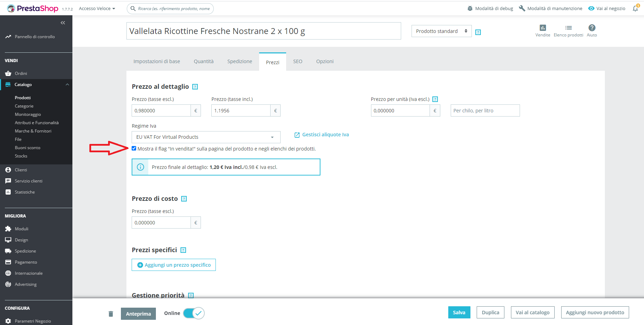The image size is (644, 325).
Task: Toggle the Online product switch
Action: pyautogui.click(x=194, y=313)
